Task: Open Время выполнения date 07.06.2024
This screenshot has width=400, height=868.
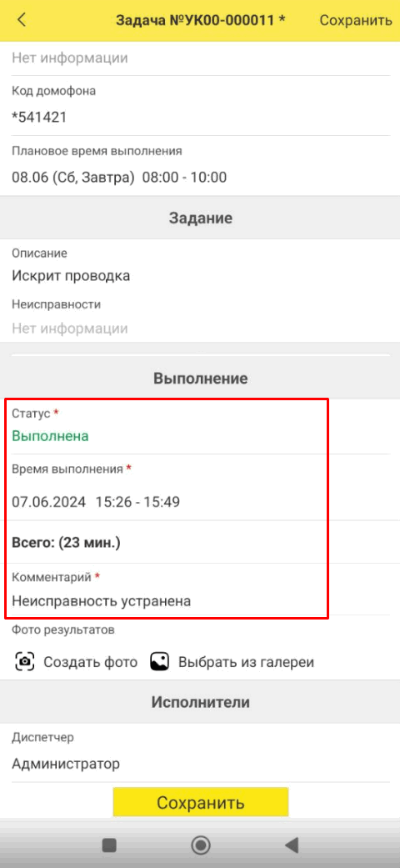Action: [x=48, y=502]
